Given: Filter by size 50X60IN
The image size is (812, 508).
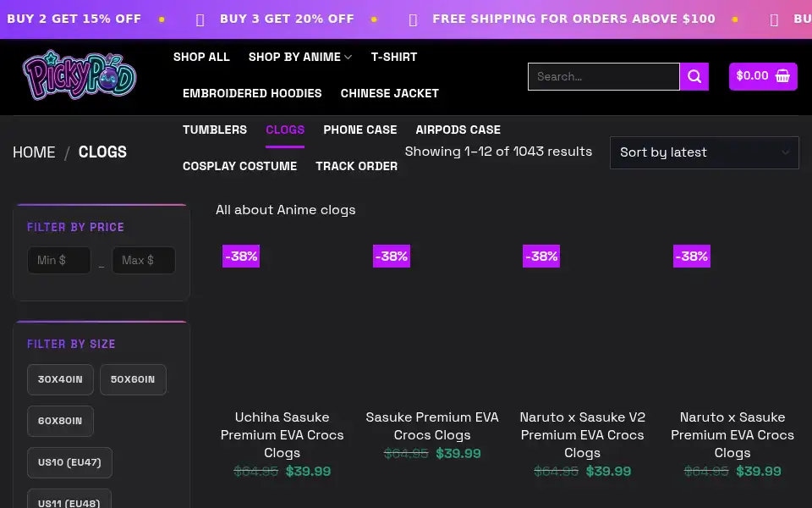Looking at the screenshot, I should [x=133, y=379].
